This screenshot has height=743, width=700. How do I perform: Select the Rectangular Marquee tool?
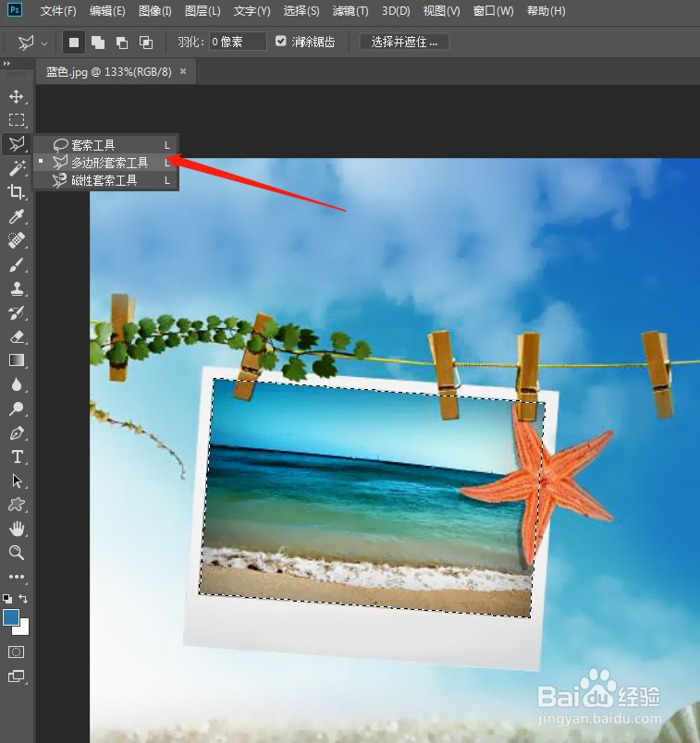click(x=17, y=120)
